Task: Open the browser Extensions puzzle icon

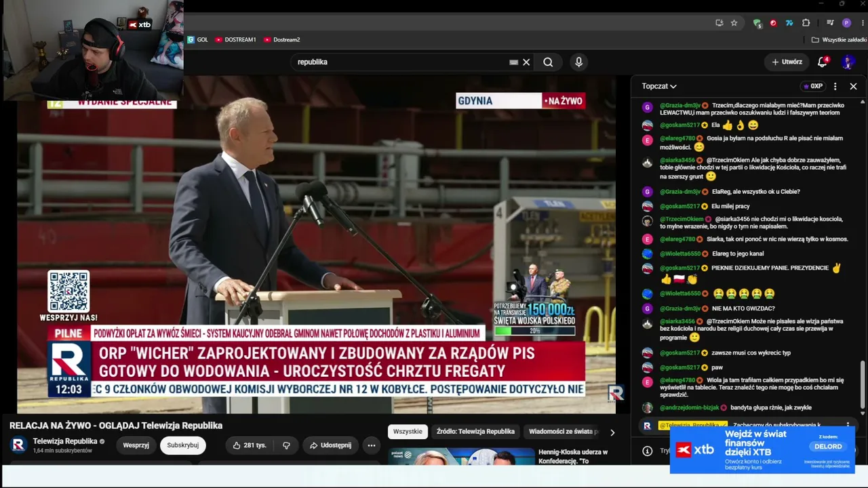Action: coord(806,22)
